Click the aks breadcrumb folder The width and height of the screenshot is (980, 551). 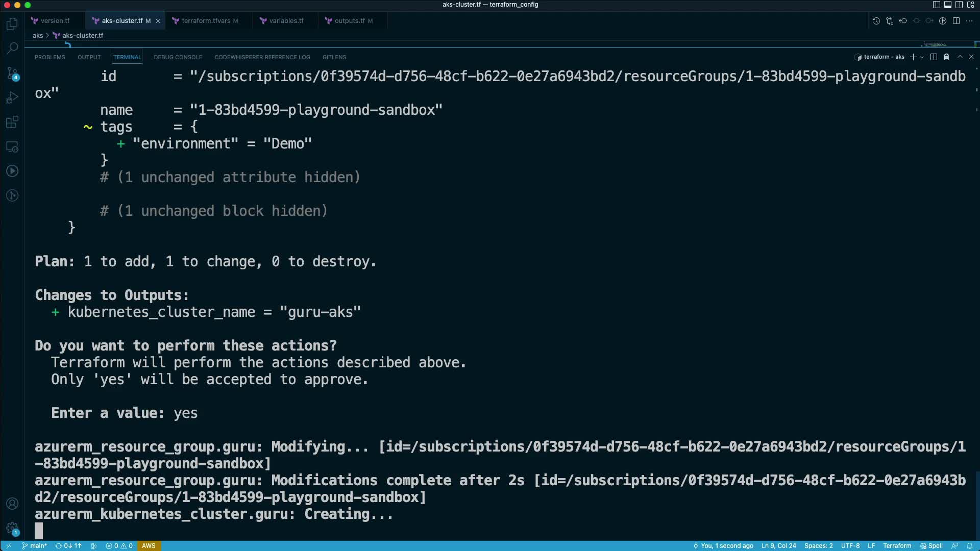38,35
